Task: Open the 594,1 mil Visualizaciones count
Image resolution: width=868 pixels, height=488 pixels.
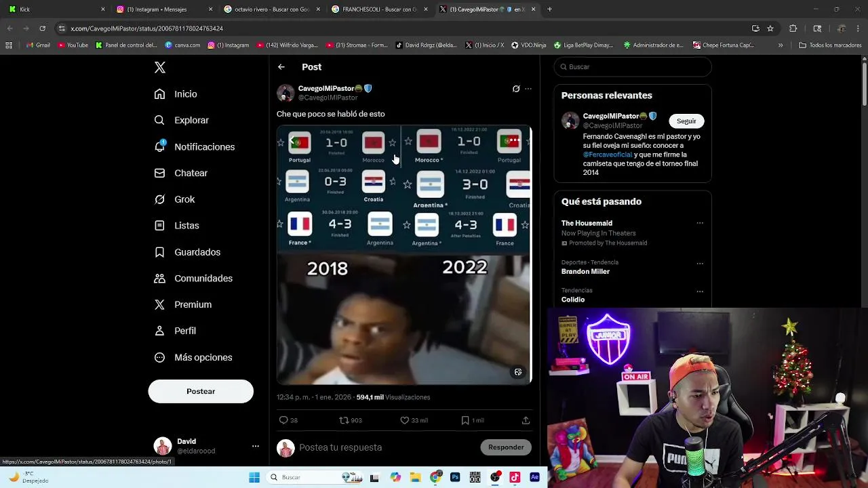Action: tap(393, 397)
